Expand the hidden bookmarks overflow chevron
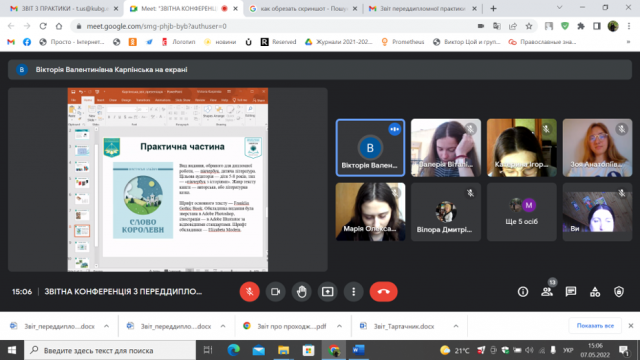This screenshot has height=360, width=640. tap(629, 42)
